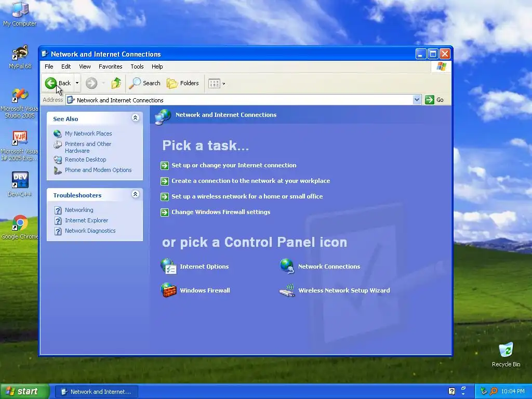Screen dimensions: 532x399
Task: Toggle the Folders pane button
Action: (x=182, y=83)
